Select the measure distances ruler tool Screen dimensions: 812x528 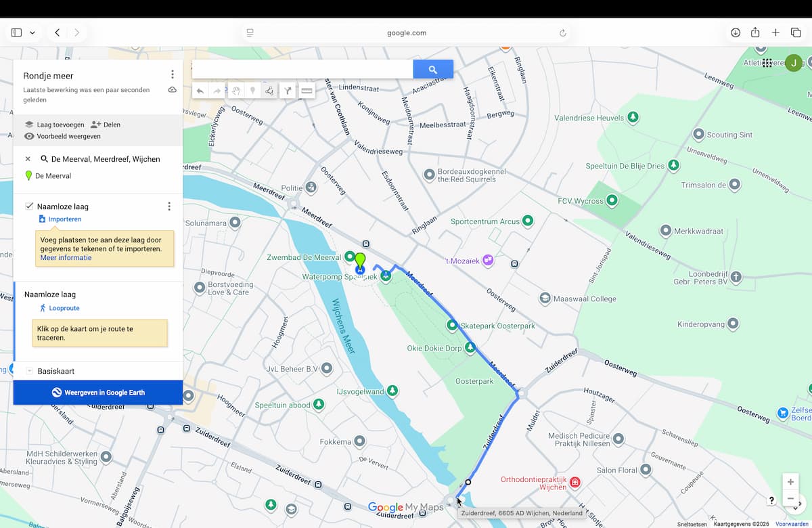coord(307,91)
